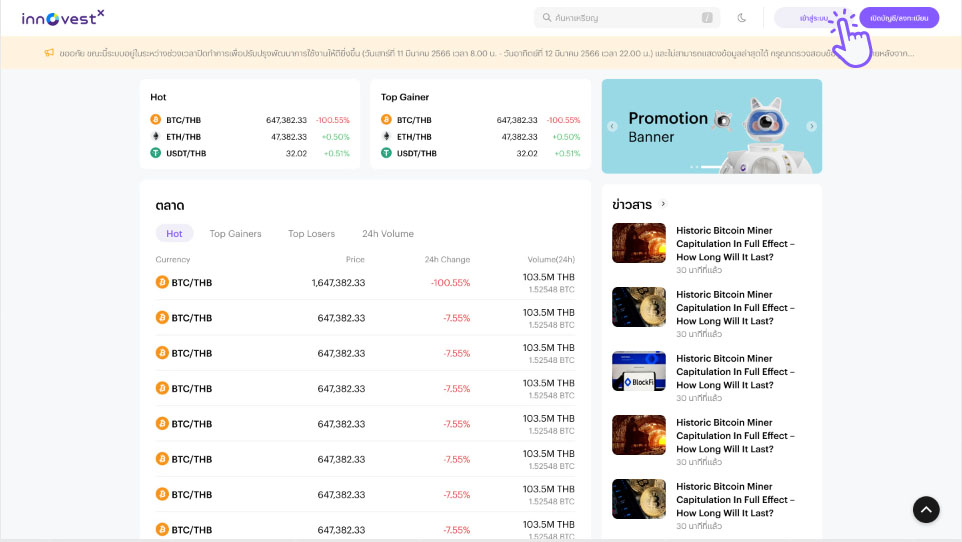Screen dimensions: 962x542
Task: Click the ตลาด market section heading
Action: pyautogui.click(x=170, y=206)
